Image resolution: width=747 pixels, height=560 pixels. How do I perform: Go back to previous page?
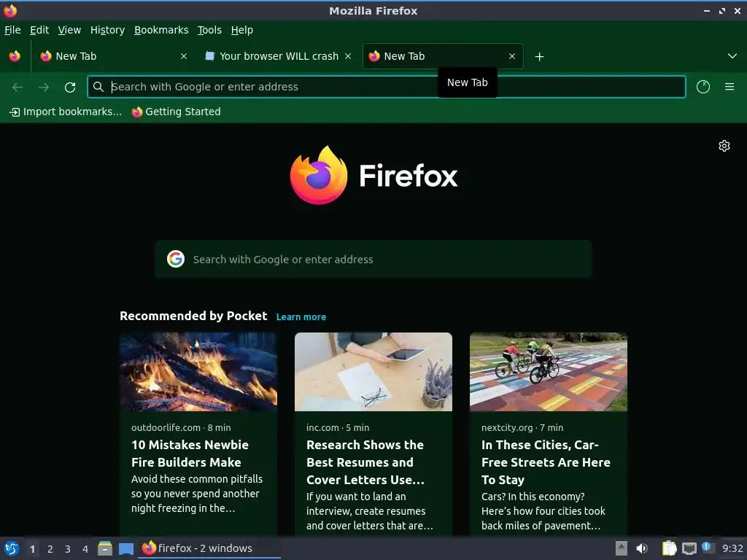point(18,87)
